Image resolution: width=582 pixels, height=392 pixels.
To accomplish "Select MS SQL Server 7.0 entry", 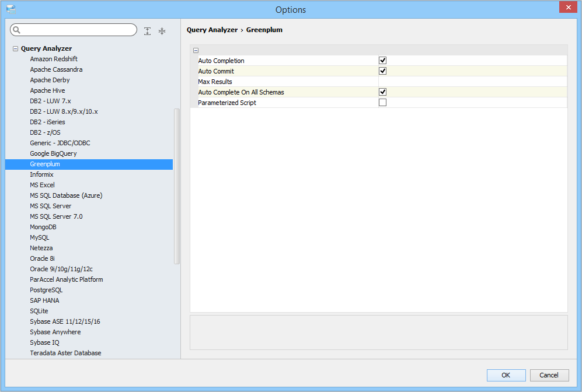I will [56, 216].
